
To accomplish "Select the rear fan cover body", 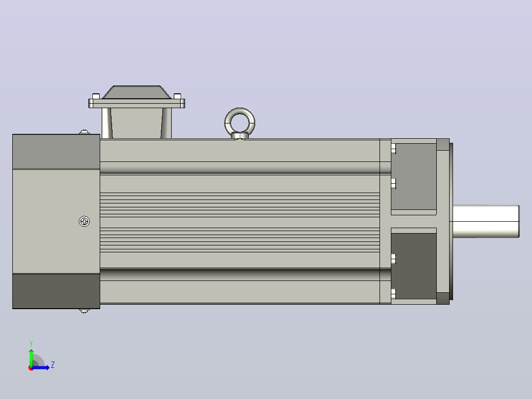I will (56, 221).
